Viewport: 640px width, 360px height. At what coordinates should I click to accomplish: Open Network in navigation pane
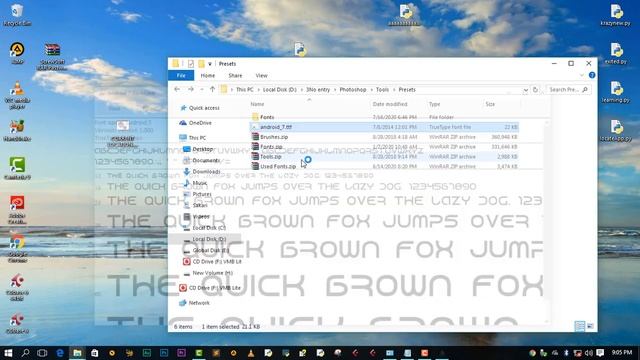199,303
